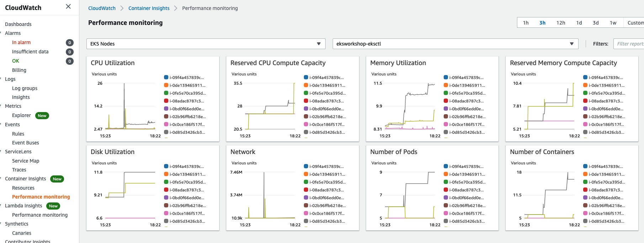Collapse the Logs section in sidebar
Image resolution: width=644 pixels, height=243 pixels.
pos(1,79)
